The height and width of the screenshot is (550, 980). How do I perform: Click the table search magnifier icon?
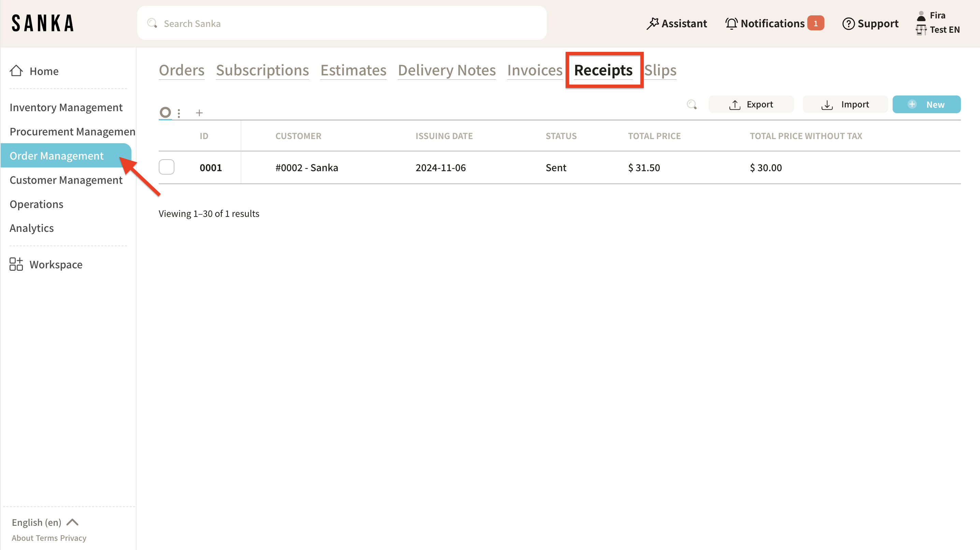tap(692, 105)
